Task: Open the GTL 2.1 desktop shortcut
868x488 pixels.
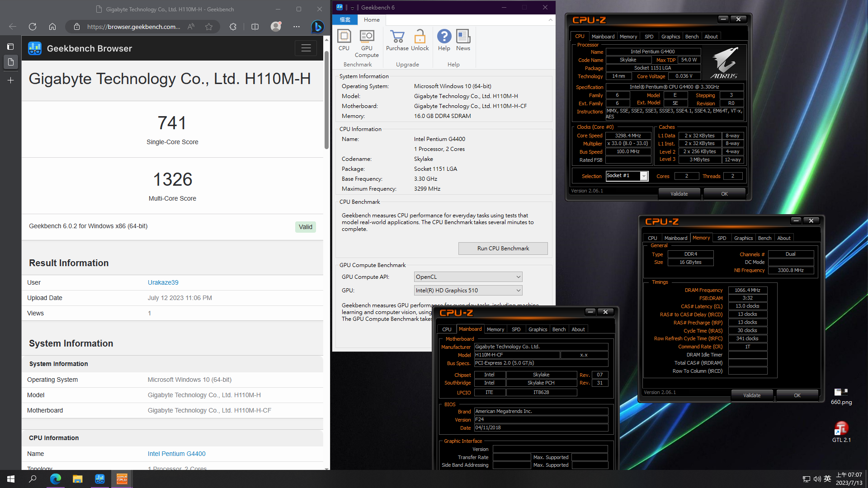Action: pyautogui.click(x=841, y=432)
